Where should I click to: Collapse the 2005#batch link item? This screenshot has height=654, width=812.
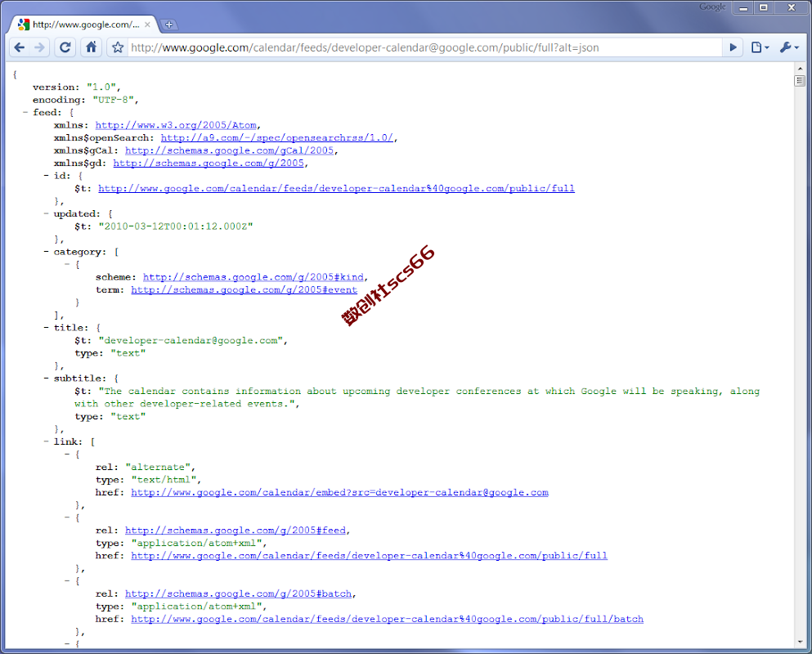[x=67, y=581]
